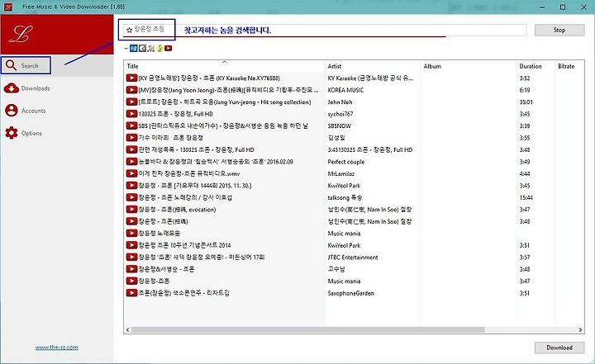This screenshot has height=364, width=595.
Task: Click YouTube icon on the evocation row
Action: [x=131, y=210]
